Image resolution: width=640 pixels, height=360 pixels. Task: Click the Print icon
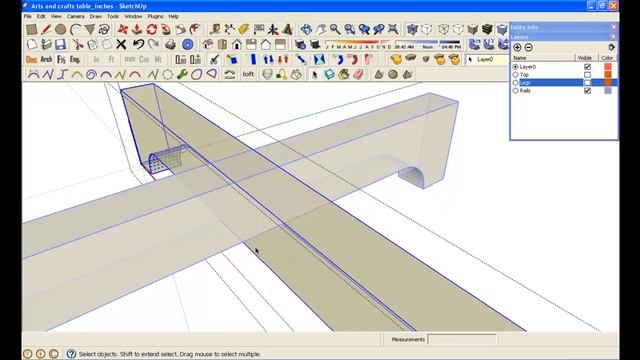point(170,44)
